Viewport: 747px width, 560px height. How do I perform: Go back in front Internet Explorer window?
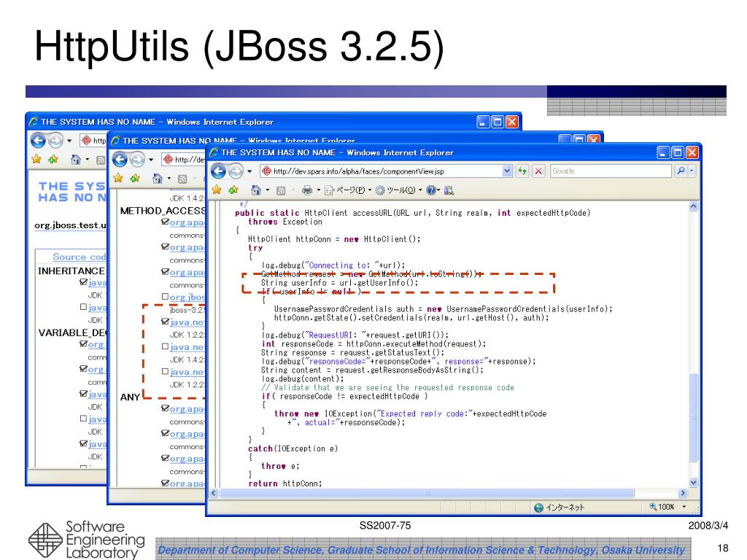(x=219, y=171)
